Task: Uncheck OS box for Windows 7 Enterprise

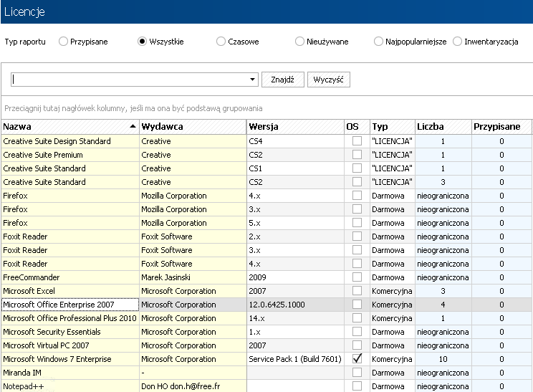Action: point(357,358)
